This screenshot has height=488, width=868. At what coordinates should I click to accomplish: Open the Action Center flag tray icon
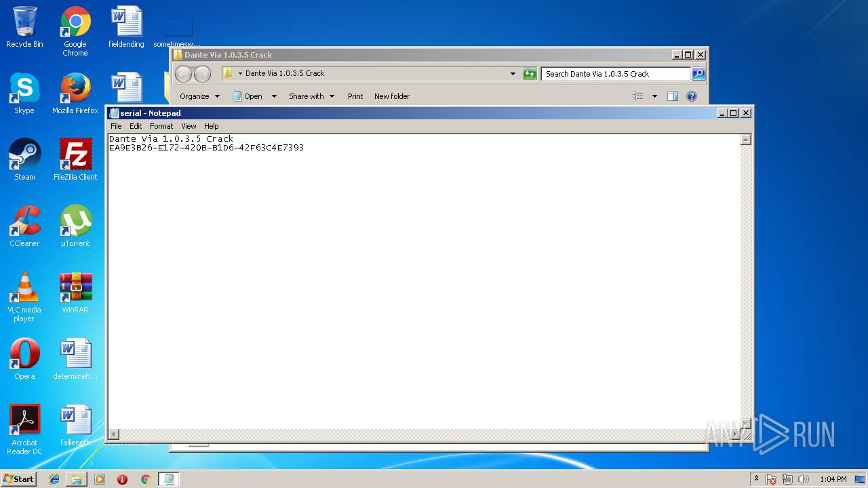771,479
